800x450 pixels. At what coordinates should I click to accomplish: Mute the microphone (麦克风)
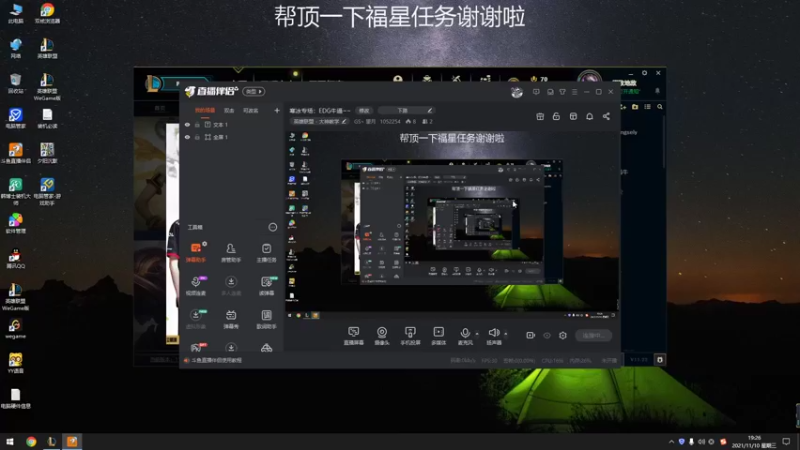coord(465,336)
